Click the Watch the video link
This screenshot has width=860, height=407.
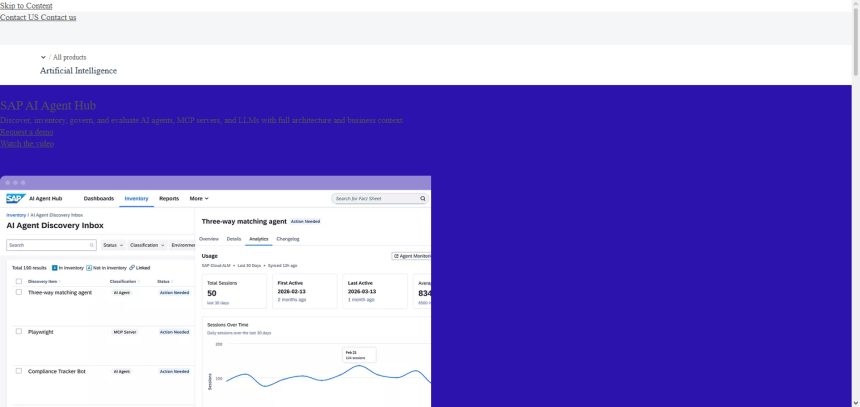(x=27, y=143)
